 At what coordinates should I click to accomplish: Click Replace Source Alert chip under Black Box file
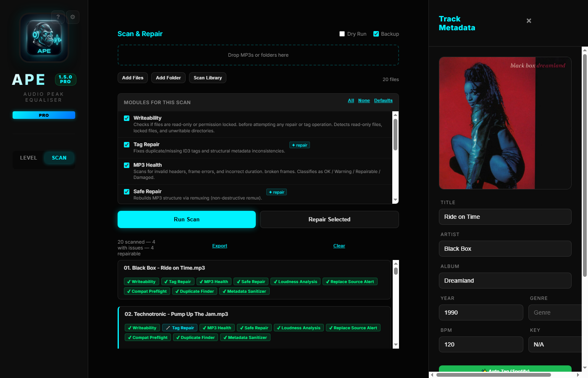pos(350,282)
